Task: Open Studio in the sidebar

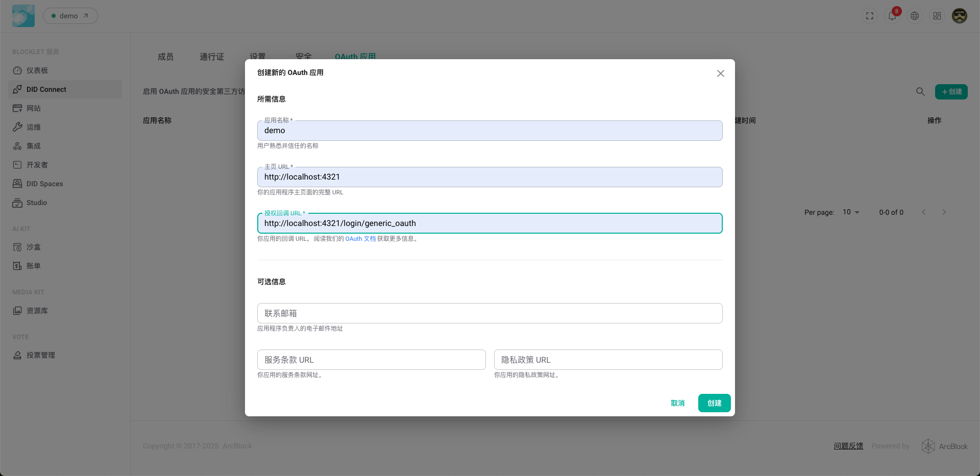Action: 36,203
